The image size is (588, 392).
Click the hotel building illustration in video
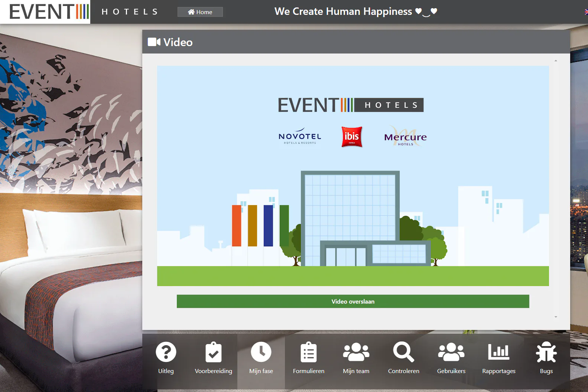(350, 218)
